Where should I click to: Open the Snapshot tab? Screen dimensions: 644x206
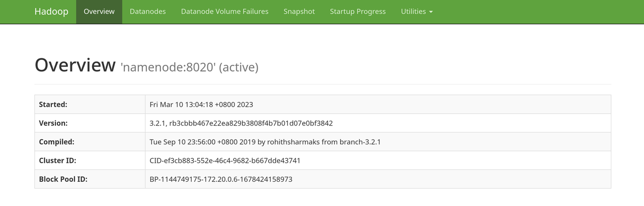299,12
